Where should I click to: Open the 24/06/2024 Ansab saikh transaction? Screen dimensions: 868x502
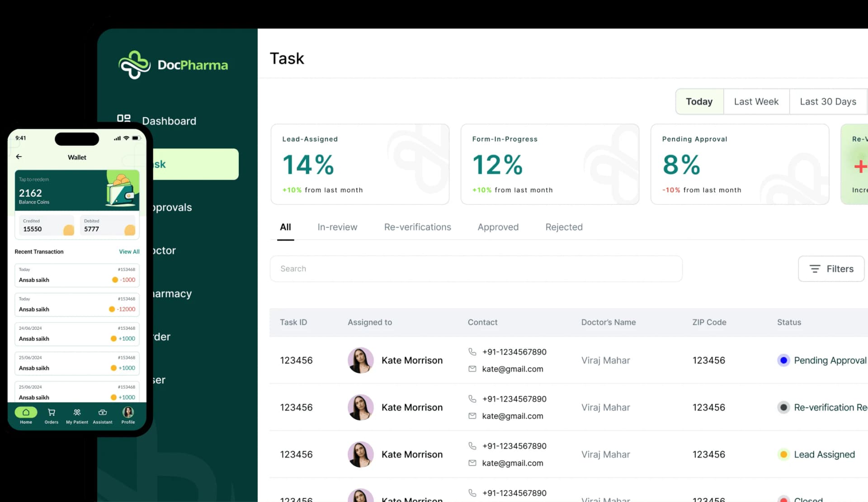[x=77, y=334]
